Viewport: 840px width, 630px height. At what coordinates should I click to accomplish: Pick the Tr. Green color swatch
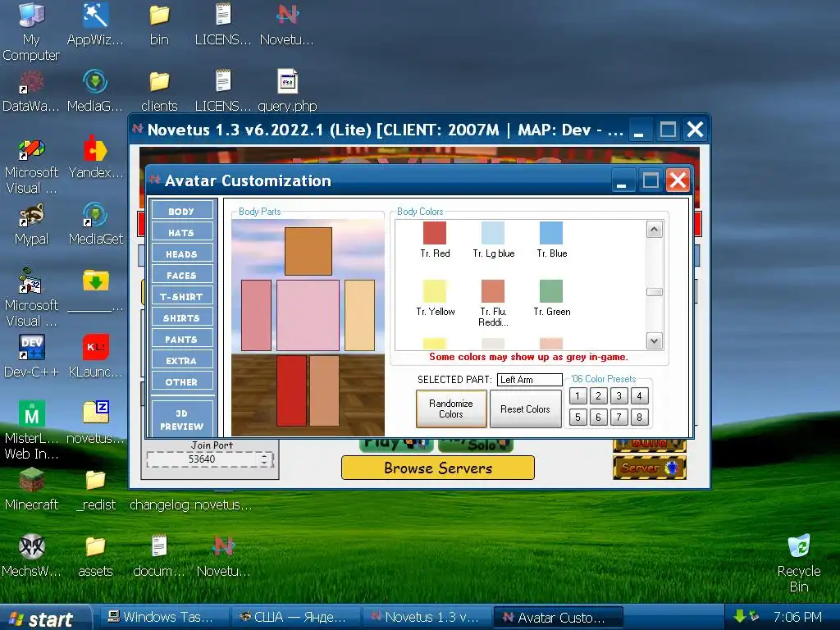point(551,291)
